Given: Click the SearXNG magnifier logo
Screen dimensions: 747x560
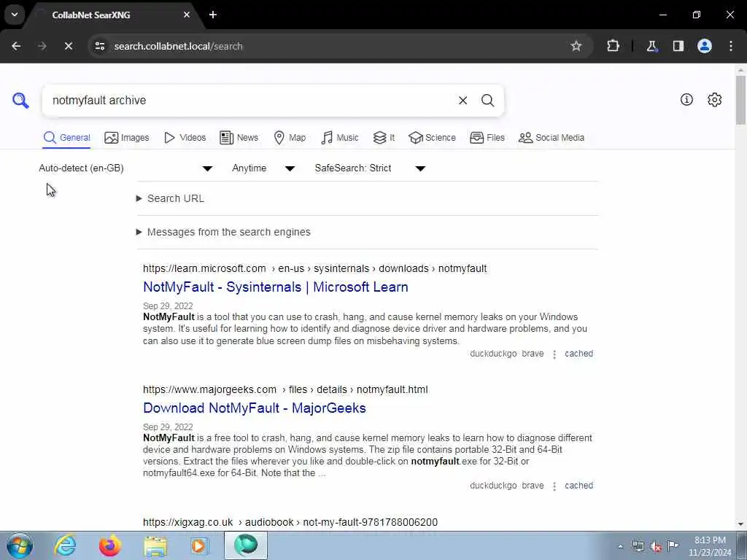Looking at the screenshot, I should (20, 101).
